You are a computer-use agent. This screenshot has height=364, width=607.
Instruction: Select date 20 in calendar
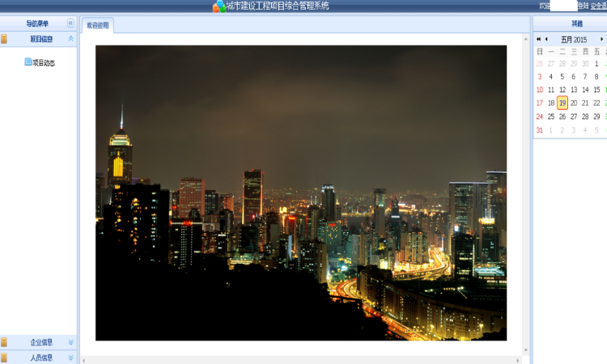(574, 103)
